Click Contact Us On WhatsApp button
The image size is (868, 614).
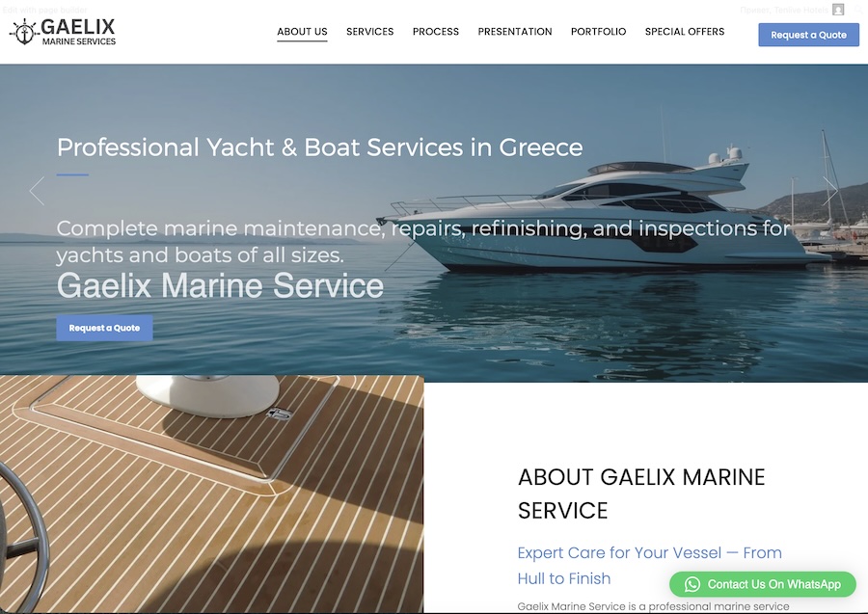(x=762, y=584)
